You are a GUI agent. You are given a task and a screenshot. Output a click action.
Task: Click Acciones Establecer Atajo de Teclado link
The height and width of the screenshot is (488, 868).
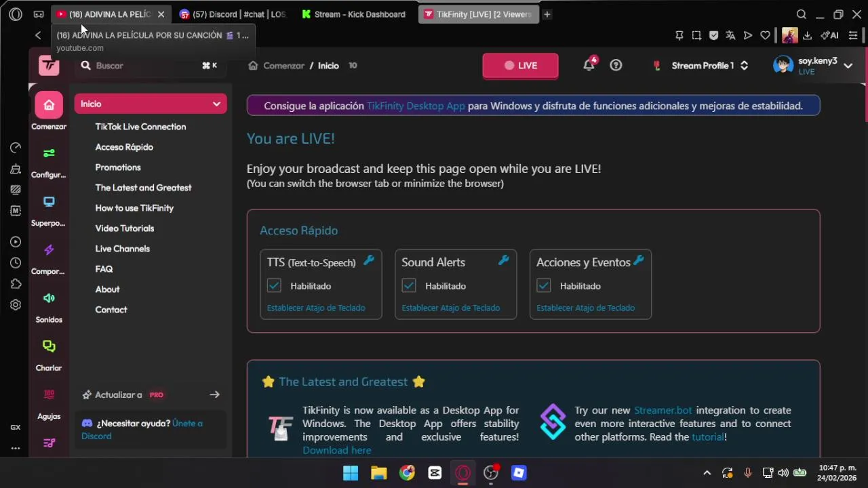coord(586,308)
